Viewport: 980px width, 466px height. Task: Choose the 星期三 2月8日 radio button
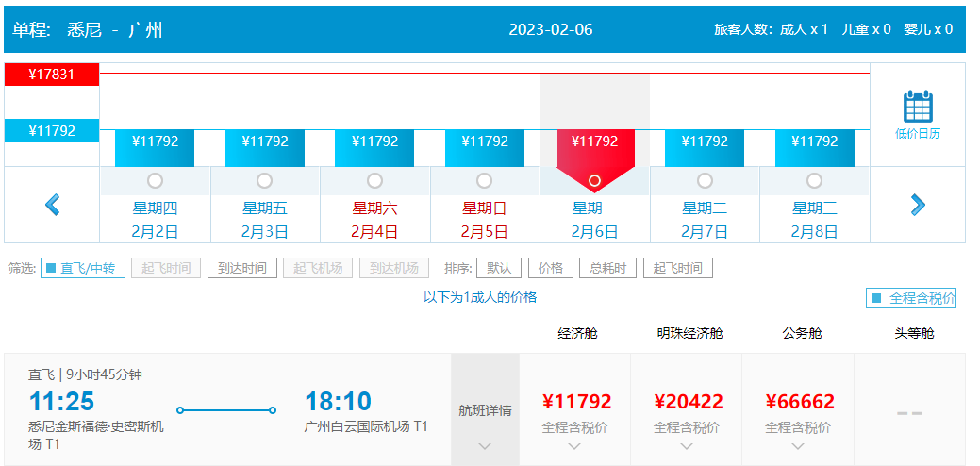pos(814,180)
